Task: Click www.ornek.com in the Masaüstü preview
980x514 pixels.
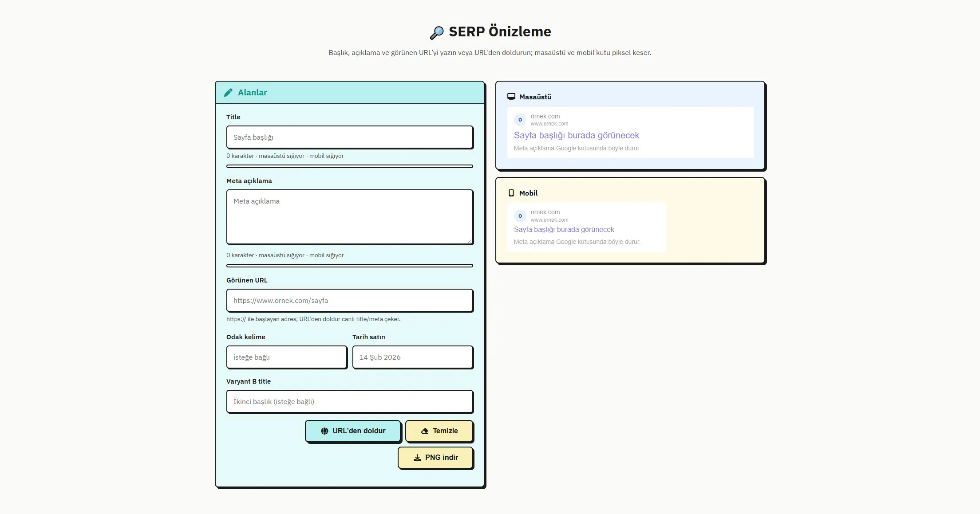Action: tap(549, 124)
